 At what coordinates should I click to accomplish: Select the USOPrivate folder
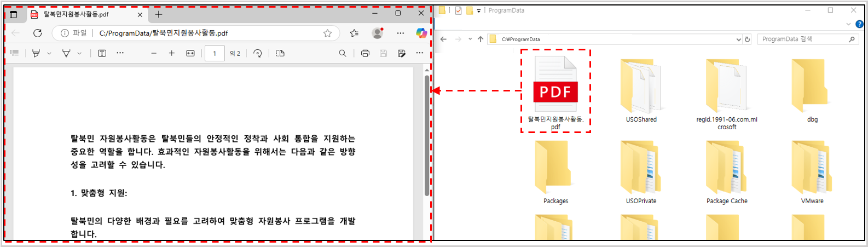(641, 173)
